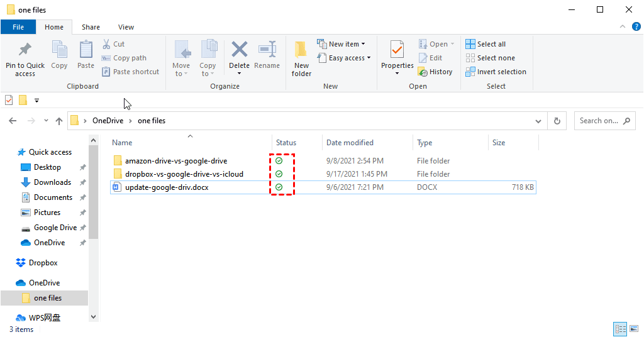Click quick access toolbar Properties icon
This screenshot has width=644, height=337.
[9, 100]
